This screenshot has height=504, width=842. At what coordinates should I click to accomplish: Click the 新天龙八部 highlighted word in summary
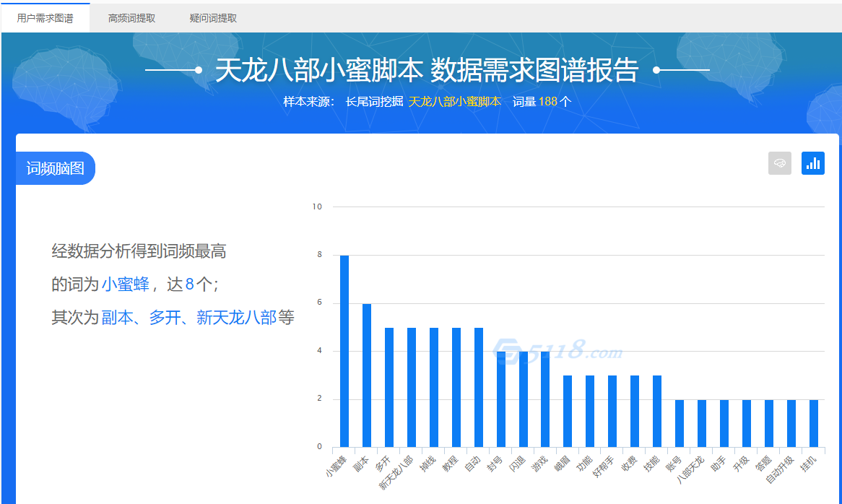236,318
